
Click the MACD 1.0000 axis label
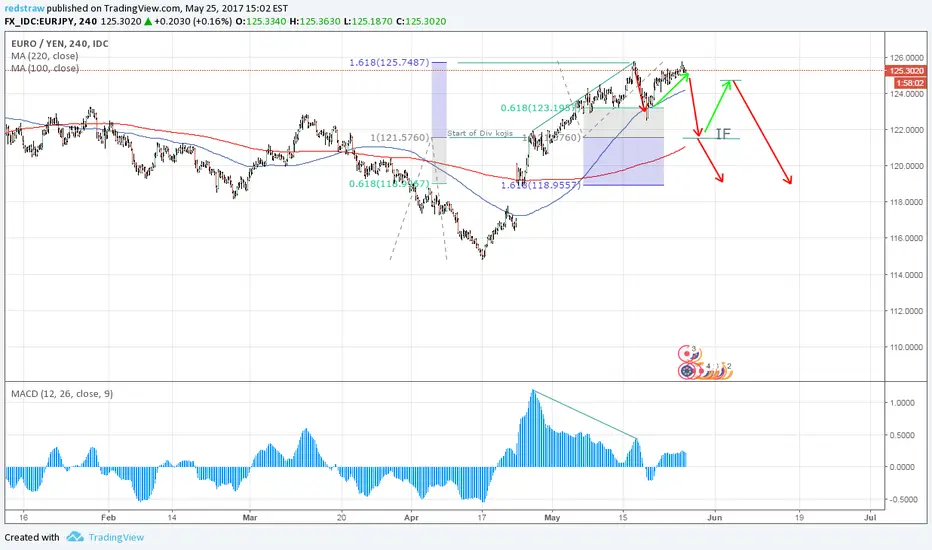coord(902,403)
